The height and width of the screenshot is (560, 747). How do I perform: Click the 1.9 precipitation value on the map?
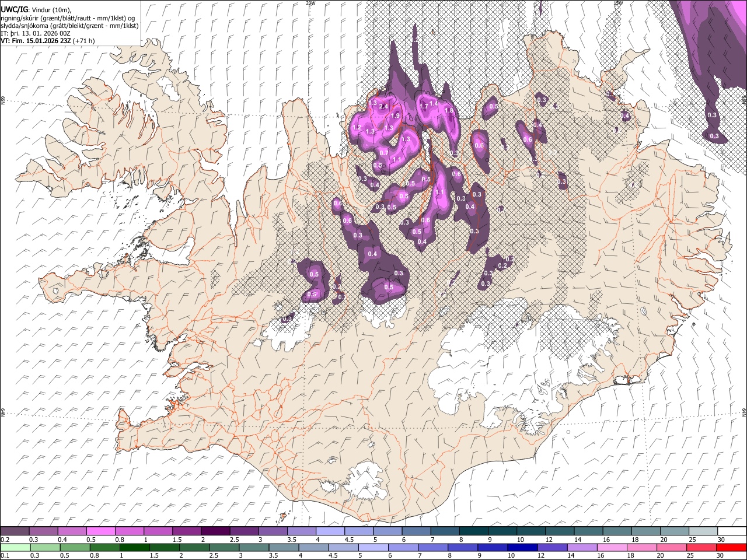click(395, 116)
